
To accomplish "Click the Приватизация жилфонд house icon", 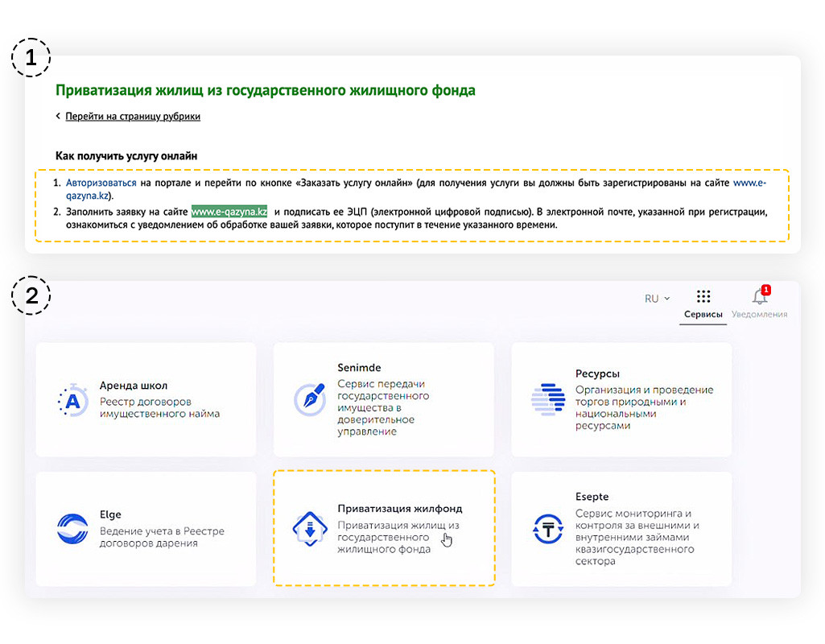I will (310, 529).
